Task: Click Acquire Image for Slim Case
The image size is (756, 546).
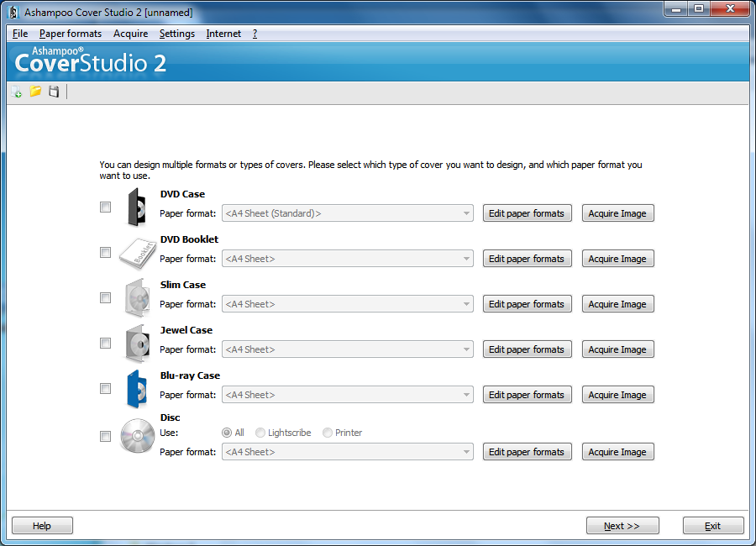Action: 617,304
